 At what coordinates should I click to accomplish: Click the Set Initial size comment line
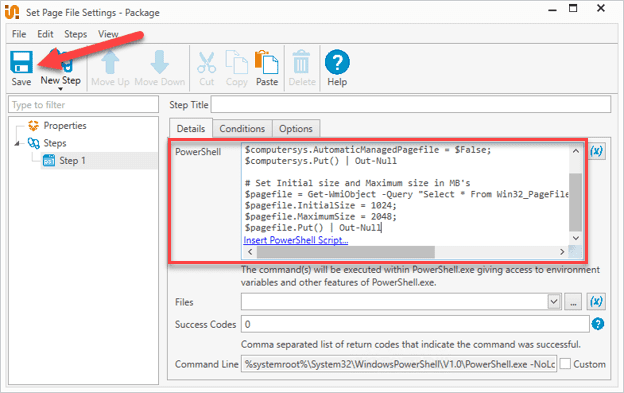tap(357, 183)
